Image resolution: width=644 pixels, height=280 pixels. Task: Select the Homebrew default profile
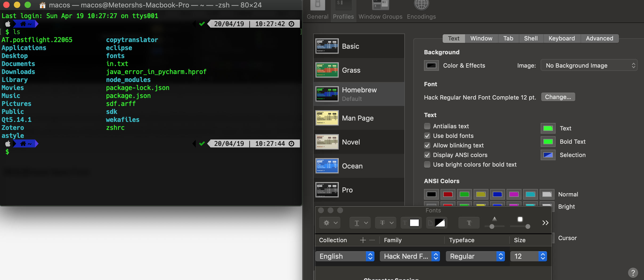(359, 94)
